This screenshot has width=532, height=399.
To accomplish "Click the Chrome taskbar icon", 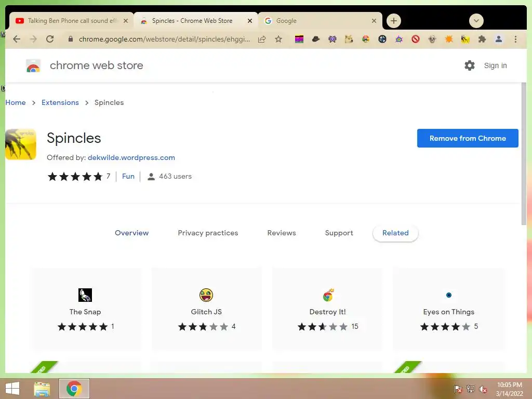I will click(x=74, y=389).
